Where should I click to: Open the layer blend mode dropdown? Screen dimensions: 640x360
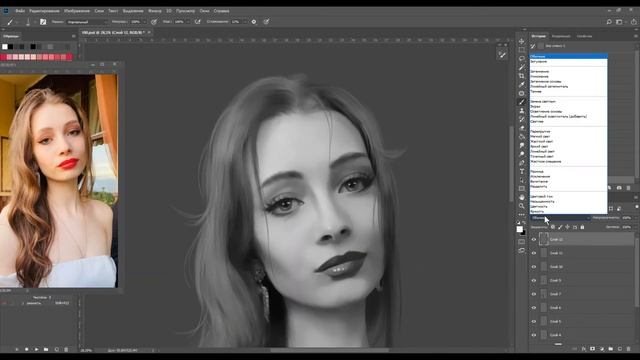point(560,218)
